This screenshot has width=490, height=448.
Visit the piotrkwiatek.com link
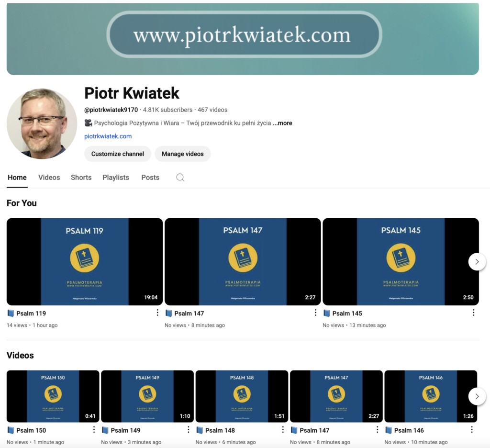point(108,136)
